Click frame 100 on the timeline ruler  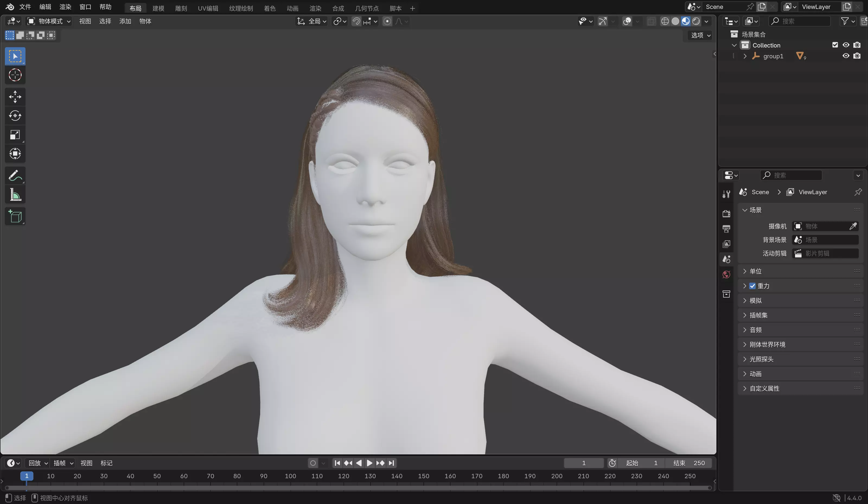290,476
